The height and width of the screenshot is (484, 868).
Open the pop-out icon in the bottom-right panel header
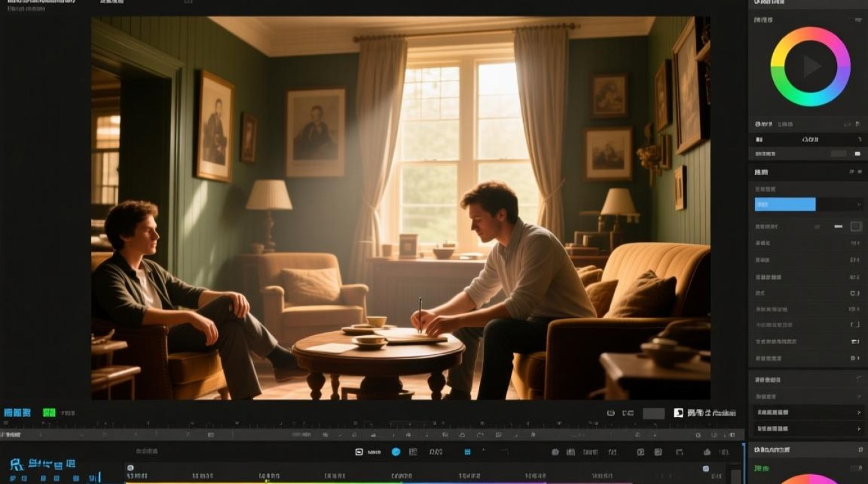click(x=859, y=449)
